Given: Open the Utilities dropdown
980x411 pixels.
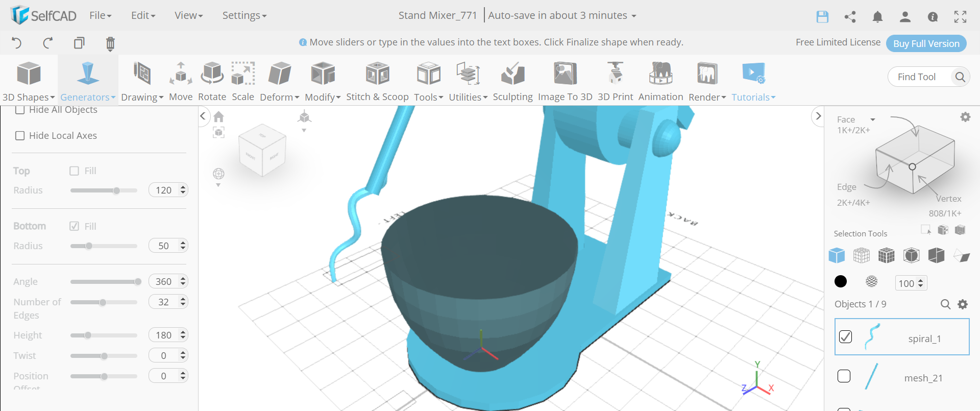Looking at the screenshot, I should [x=468, y=82].
